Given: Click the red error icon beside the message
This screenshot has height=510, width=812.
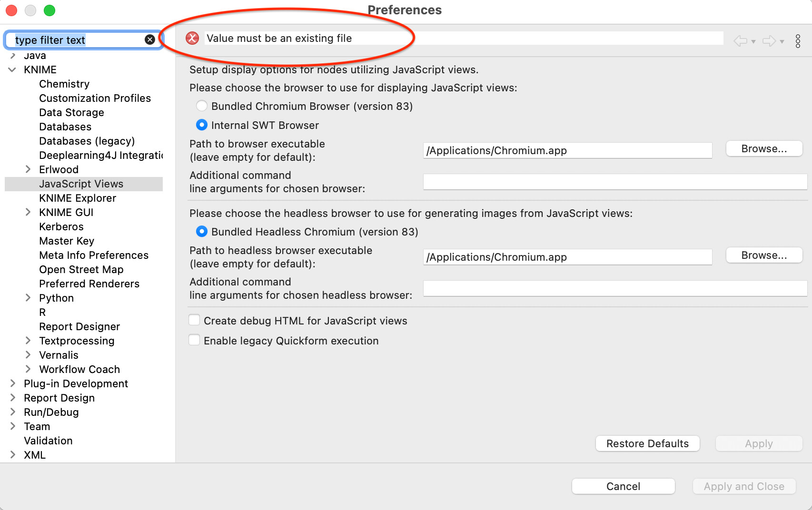Looking at the screenshot, I should click(x=192, y=38).
